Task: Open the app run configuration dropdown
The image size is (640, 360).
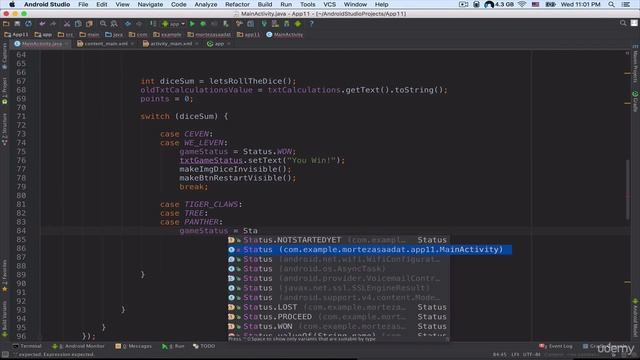Action: pyautogui.click(x=173, y=24)
